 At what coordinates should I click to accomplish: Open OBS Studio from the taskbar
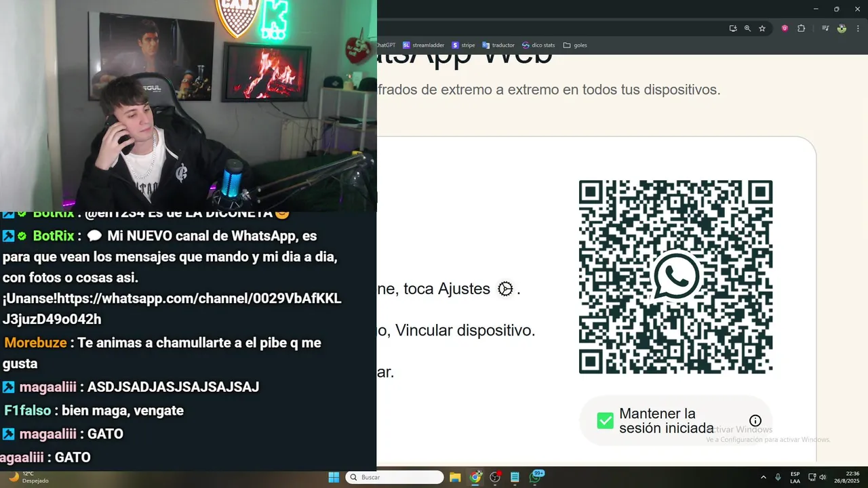(x=495, y=477)
